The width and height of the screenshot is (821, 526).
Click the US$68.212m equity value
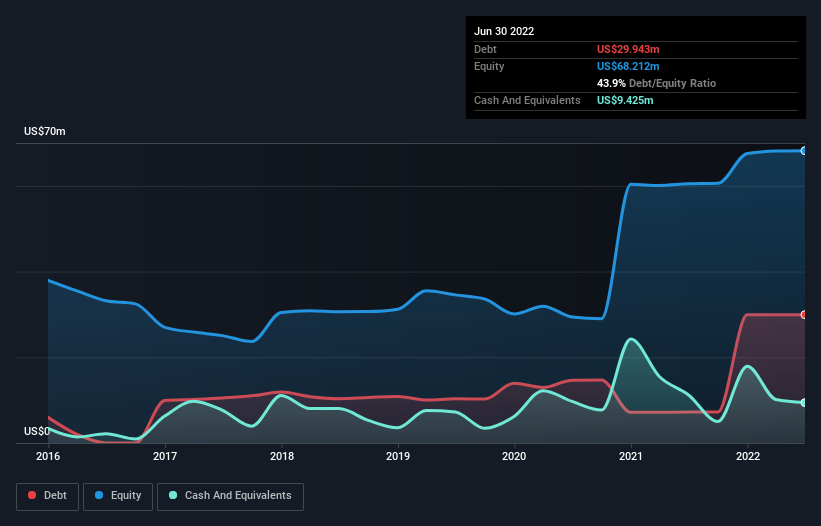628,66
